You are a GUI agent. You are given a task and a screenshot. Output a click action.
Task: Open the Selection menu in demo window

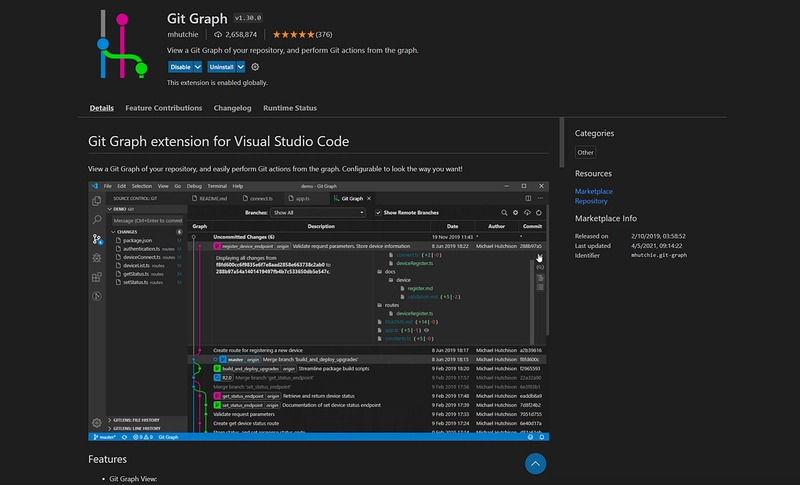click(141, 186)
